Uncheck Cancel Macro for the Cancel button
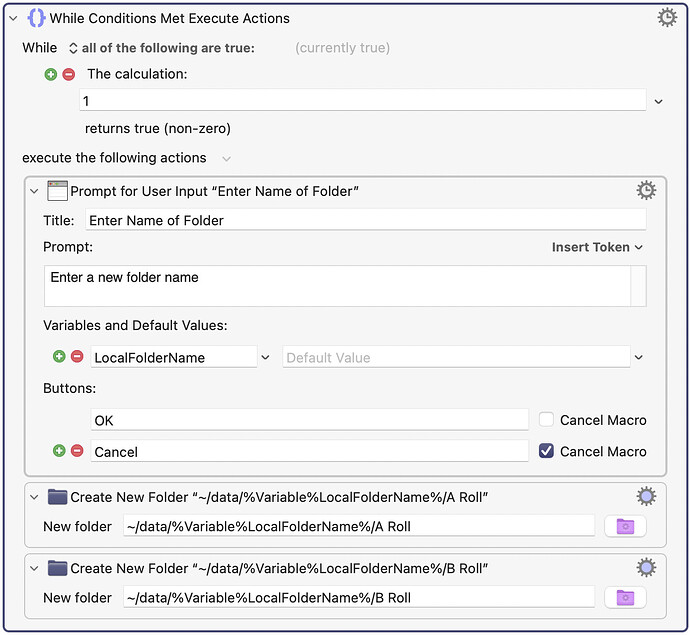Screen dimensions: 690x635 click(x=546, y=451)
